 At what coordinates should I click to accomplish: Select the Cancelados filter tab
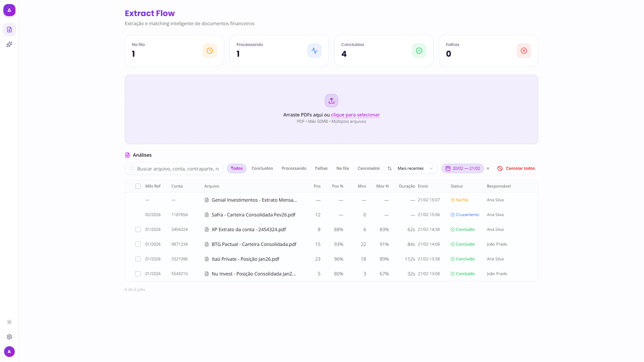pyautogui.click(x=368, y=168)
